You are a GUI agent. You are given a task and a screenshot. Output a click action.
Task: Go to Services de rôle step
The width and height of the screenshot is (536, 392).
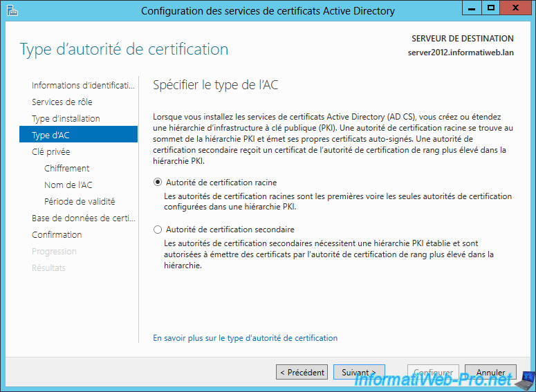pyautogui.click(x=62, y=102)
